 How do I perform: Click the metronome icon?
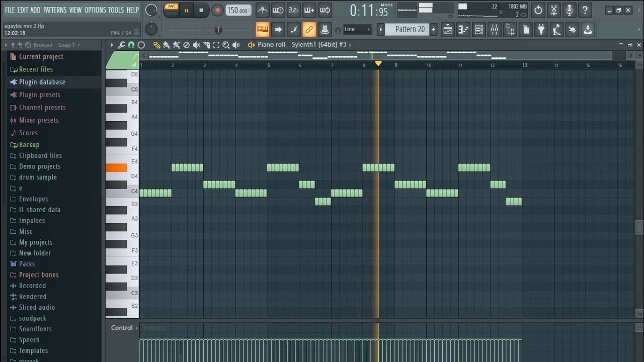(262, 10)
